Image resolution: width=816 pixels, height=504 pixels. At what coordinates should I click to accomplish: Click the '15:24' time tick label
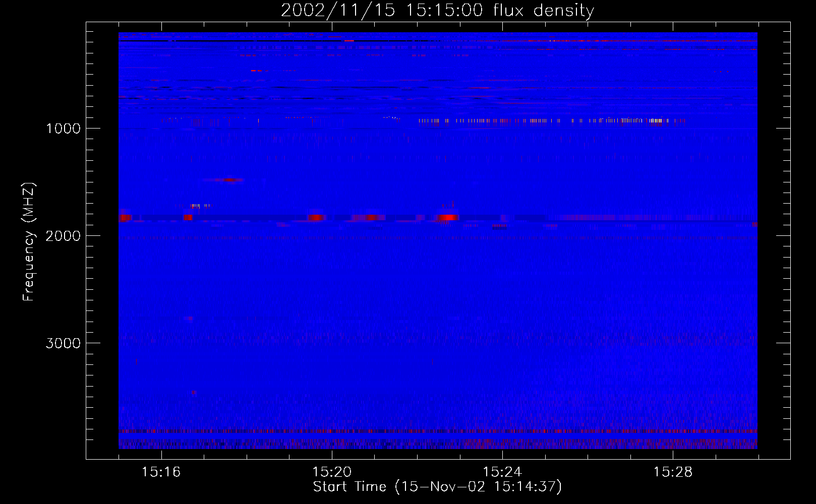tap(502, 472)
